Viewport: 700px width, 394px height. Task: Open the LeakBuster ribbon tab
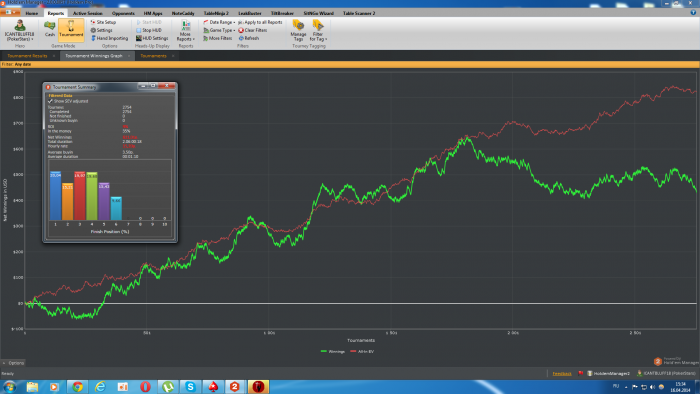pyautogui.click(x=250, y=13)
